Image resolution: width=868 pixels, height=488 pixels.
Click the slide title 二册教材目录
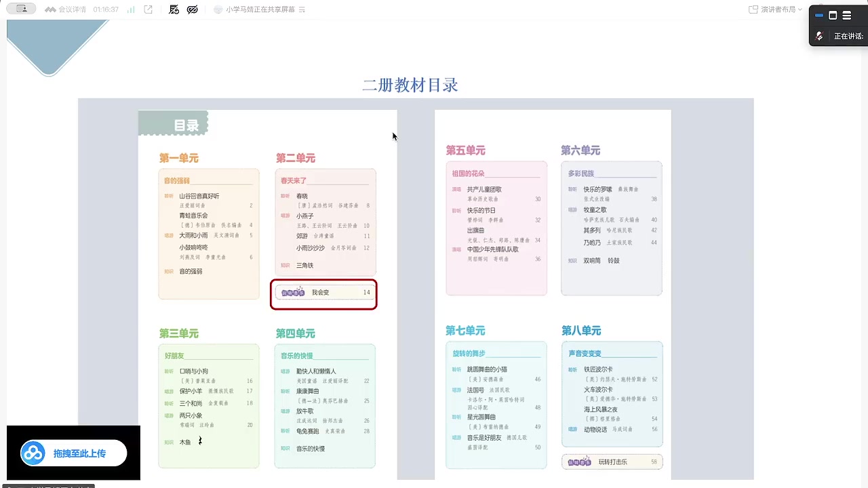[410, 85]
